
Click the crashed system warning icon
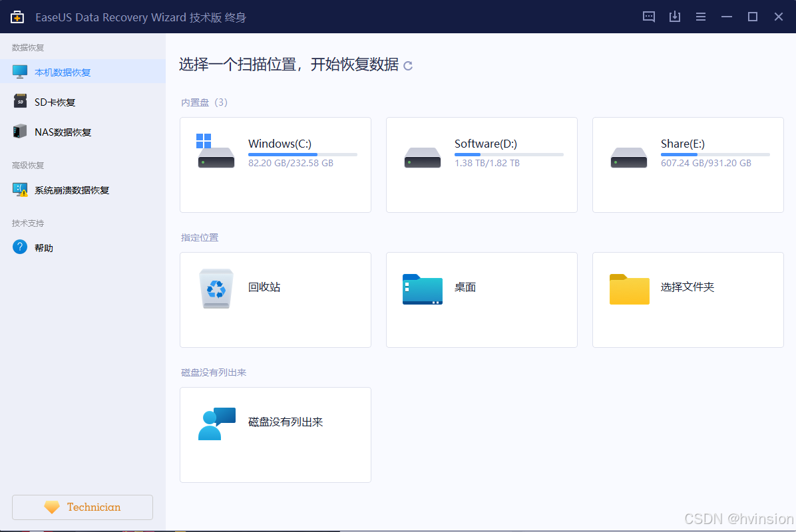point(20,190)
